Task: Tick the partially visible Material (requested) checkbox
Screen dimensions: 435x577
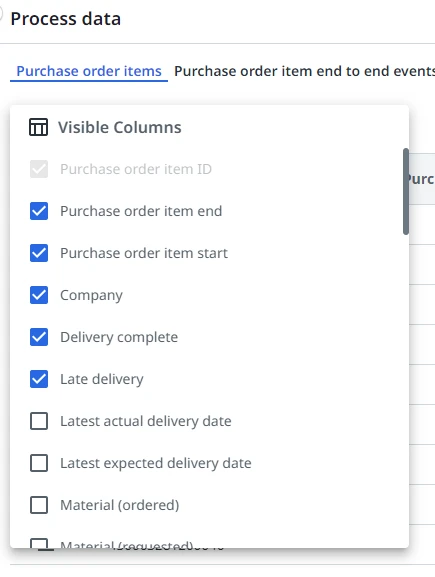Action: (x=39, y=543)
